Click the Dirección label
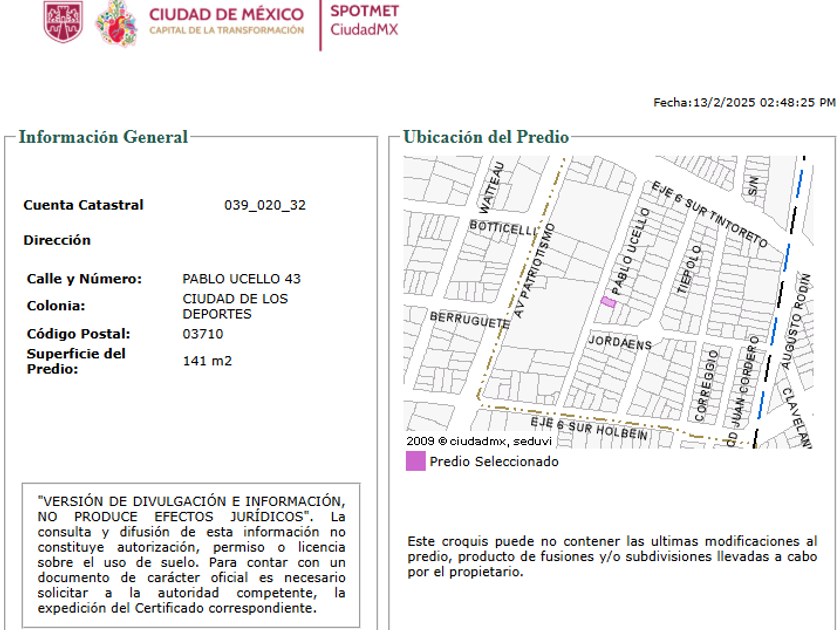Screen dimensions: 840x630 [x=57, y=240]
